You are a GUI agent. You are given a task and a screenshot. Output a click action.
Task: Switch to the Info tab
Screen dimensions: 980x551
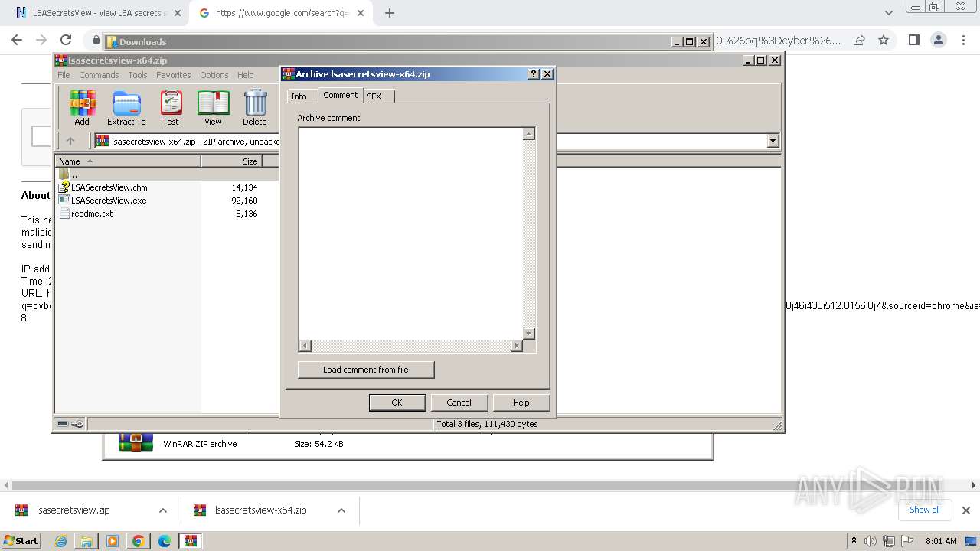(299, 96)
